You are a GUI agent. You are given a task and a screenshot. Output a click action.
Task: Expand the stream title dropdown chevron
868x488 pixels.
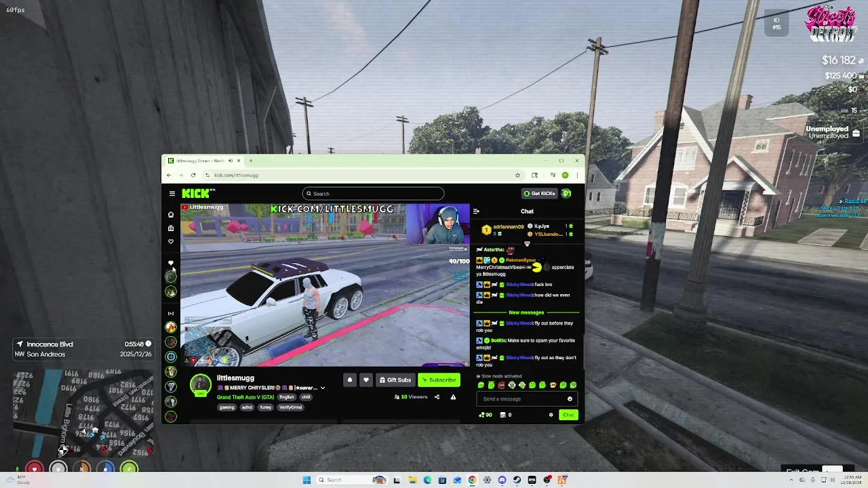coord(323,388)
